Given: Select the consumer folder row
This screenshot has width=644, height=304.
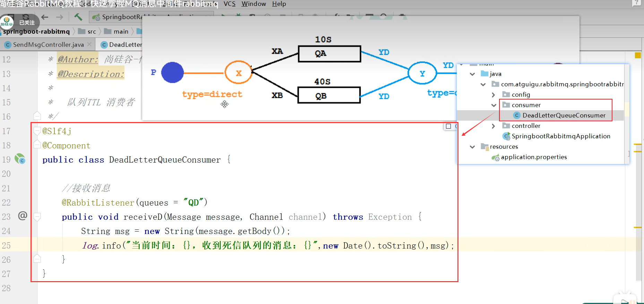Looking at the screenshot, I should pyautogui.click(x=526, y=105).
